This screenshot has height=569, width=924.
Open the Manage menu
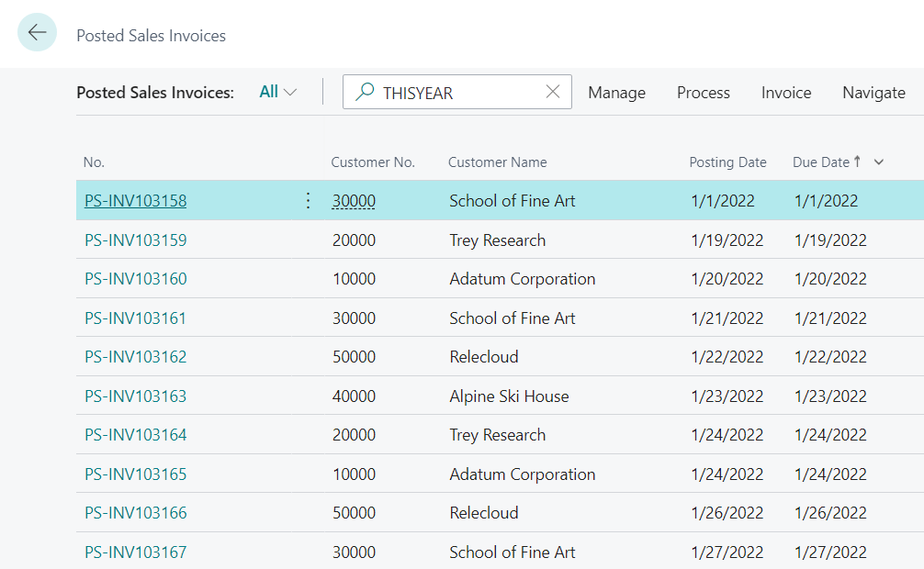coord(616,93)
